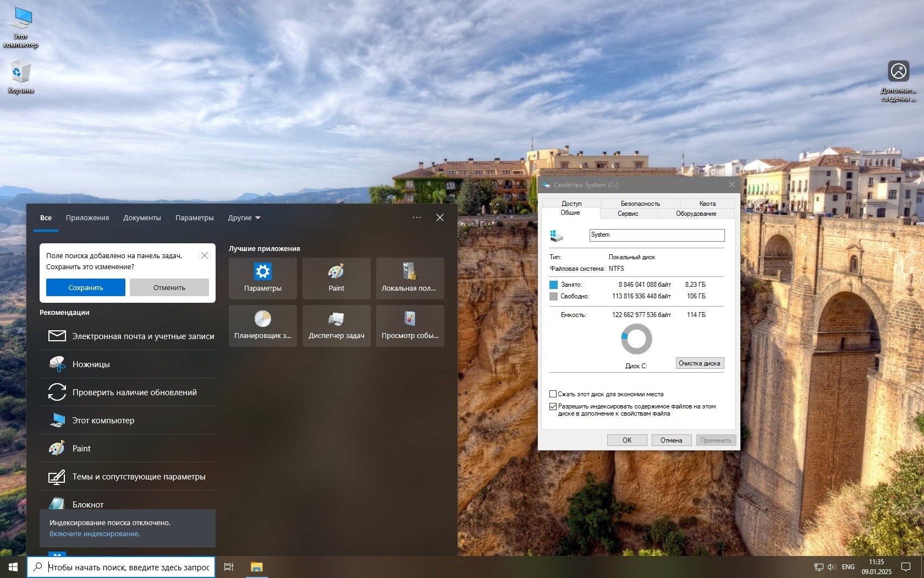Open Корзина on the desktop
The width and height of the screenshot is (924, 578).
pyautogui.click(x=21, y=77)
